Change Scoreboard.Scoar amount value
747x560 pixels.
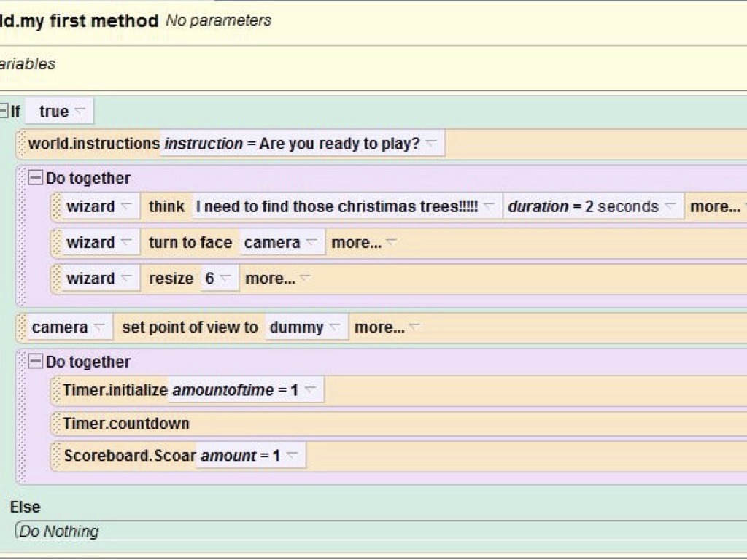tap(291, 456)
